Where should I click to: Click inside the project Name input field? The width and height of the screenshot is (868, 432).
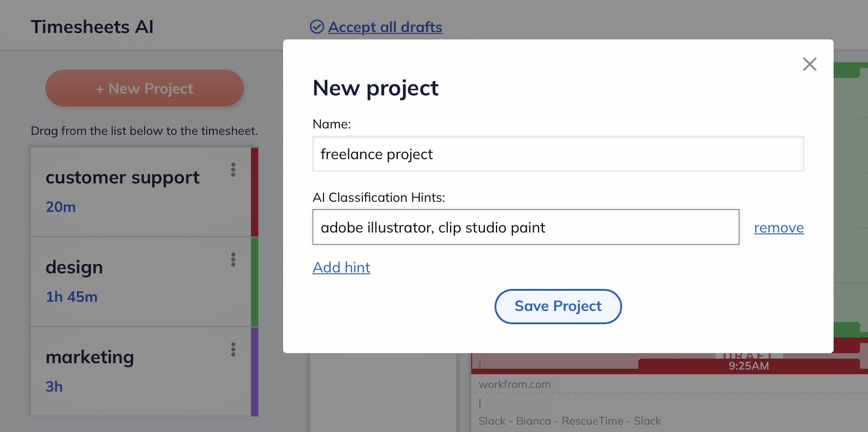tap(557, 154)
